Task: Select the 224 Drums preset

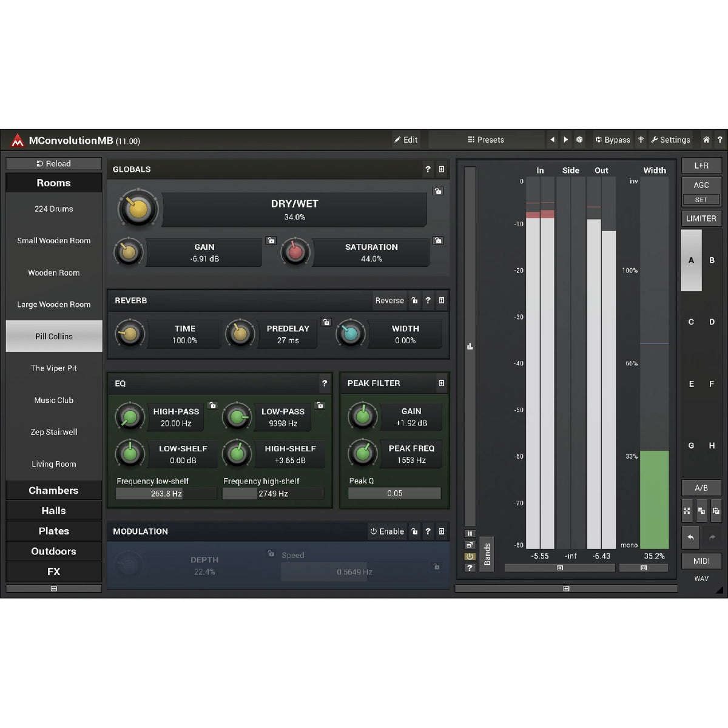Action: [x=54, y=209]
